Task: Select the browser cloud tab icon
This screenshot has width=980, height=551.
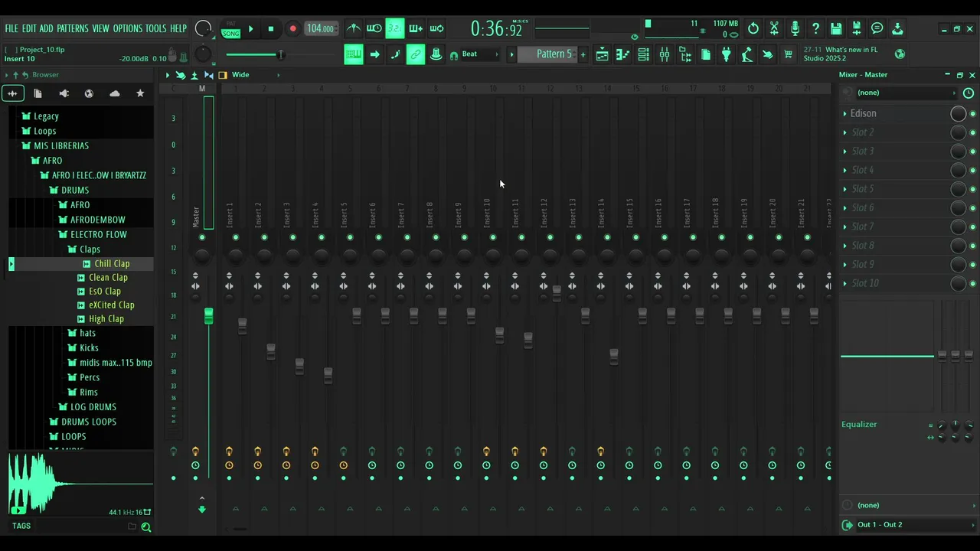Action: click(115, 93)
